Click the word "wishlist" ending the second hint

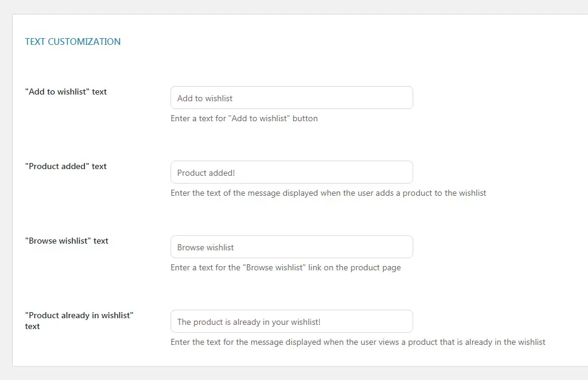pos(473,193)
